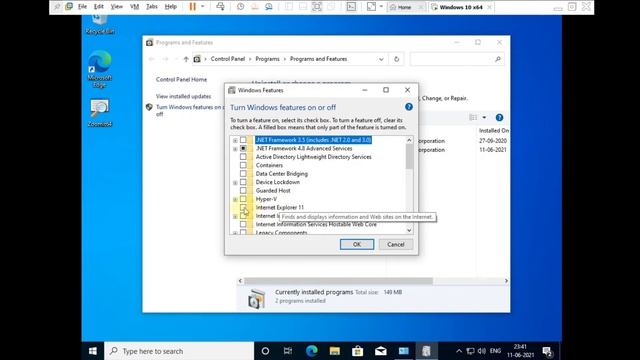This screenshot has height=360, width=640.
Task: Expand the .NET Framework 3.5 tree node
Action: pyautogui.click(x=235, y=140)
